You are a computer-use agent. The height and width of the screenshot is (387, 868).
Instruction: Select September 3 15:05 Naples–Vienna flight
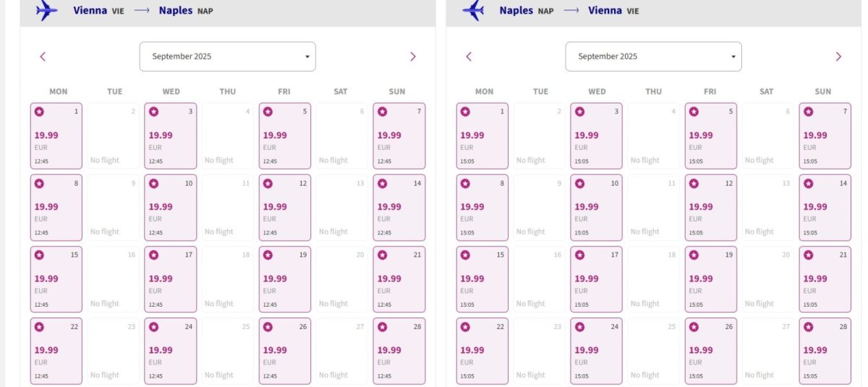click(597, 136)
